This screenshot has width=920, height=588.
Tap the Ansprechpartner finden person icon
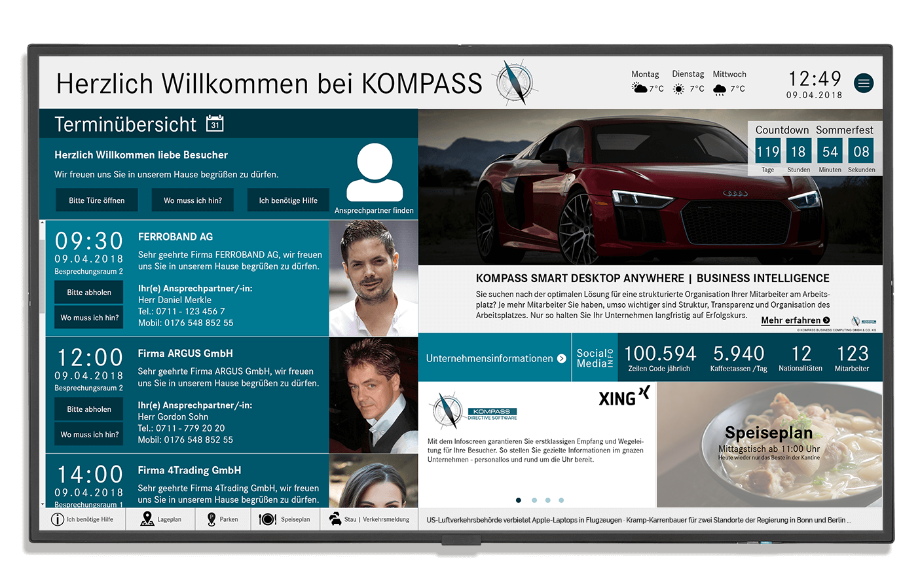point(374,173)
